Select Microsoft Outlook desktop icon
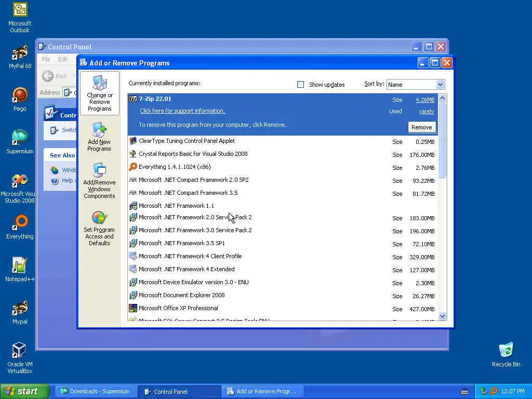Viewport: 532px width, 399px height. (x=20, y=18)
